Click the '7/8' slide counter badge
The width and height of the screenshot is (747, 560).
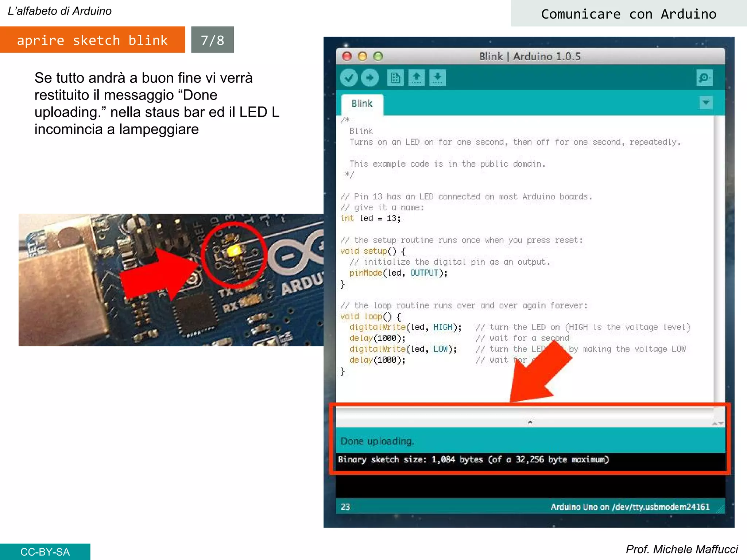tap(213, 40)
